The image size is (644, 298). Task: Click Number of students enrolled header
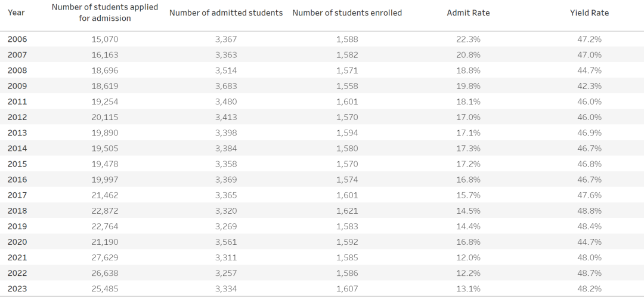point(347,13)
